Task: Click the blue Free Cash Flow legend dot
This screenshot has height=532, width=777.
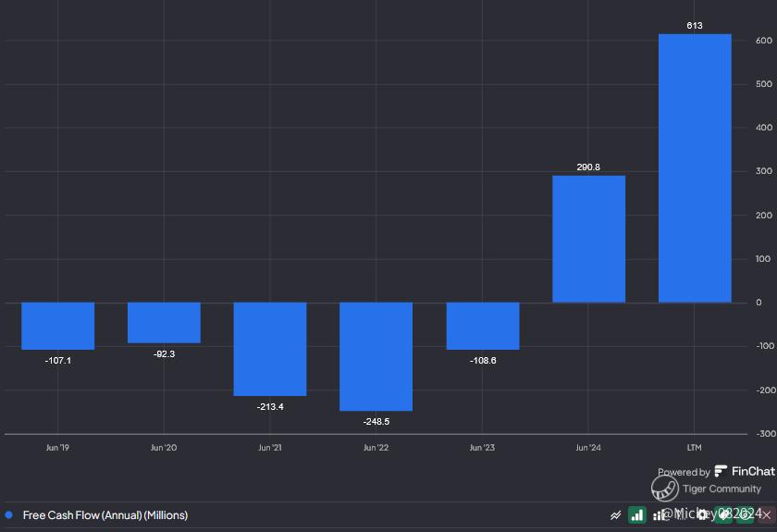Action: point(9,515)
